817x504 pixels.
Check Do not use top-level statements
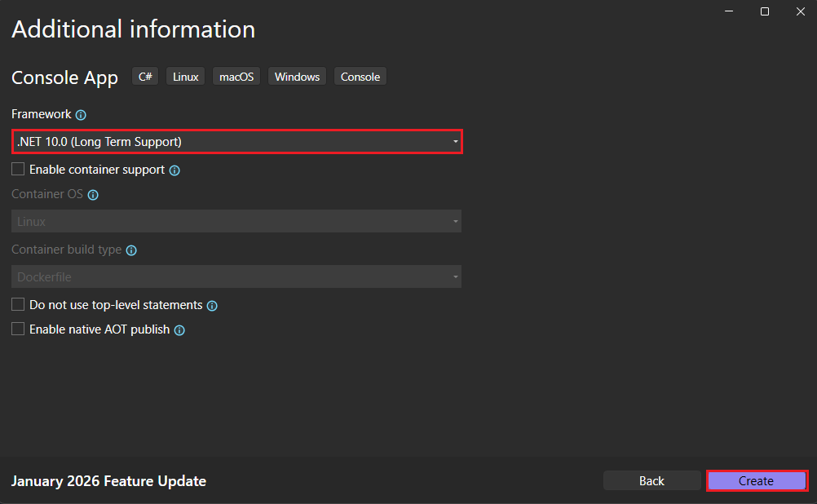[17, 304]
